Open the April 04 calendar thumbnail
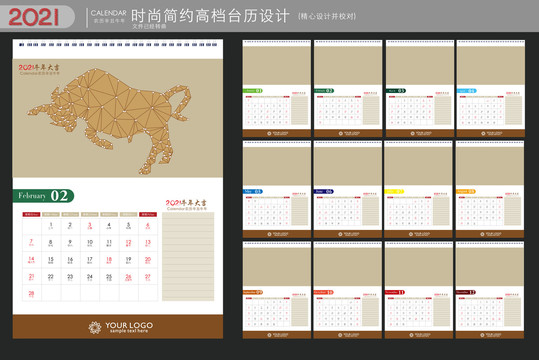The width and height of the screenshot is (539, 360). (x=491, y=88)
